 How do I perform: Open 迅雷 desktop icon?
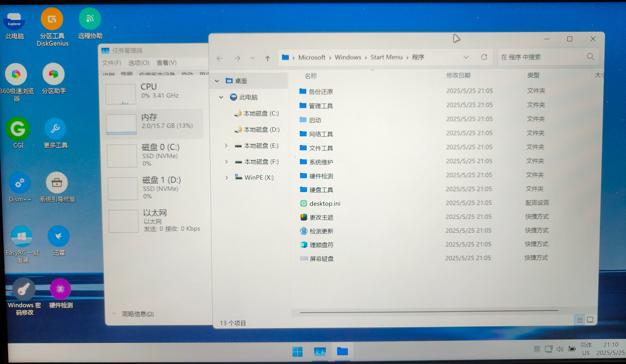(x=59, y=241)
